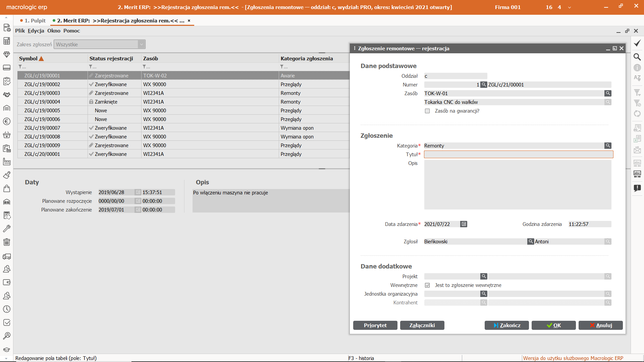
Task: Switch to the 1. Pulpit tab
Action: click(x=35, y=20)
